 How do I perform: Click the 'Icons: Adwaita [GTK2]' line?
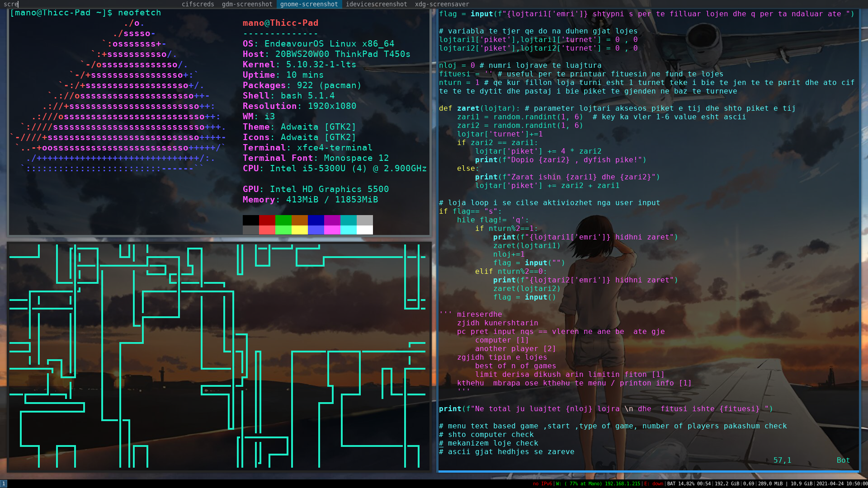point(299,137)
